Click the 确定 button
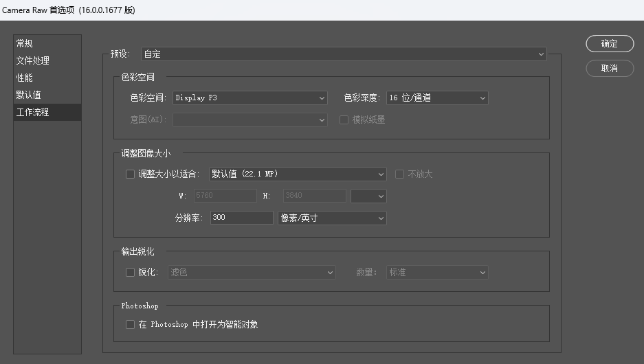 [x=610, y=44]
